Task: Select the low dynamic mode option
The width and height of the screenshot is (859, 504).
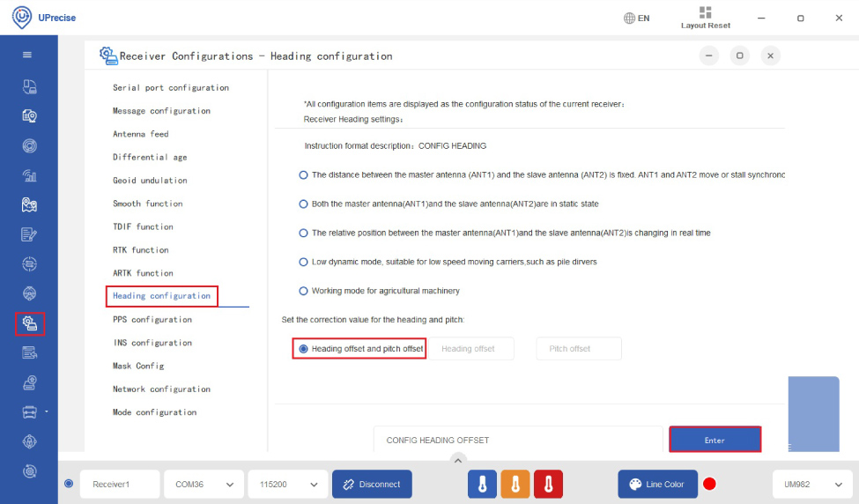Action: [304, 262]
